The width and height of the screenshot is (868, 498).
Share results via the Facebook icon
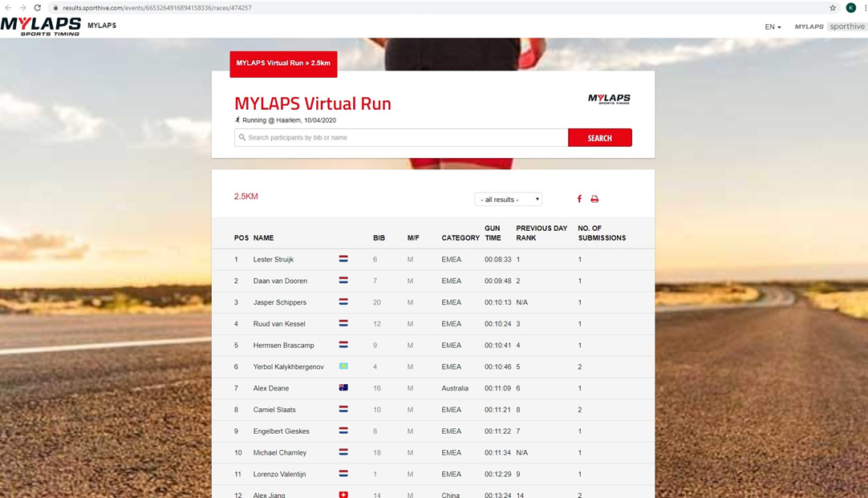tap(579, 199)
